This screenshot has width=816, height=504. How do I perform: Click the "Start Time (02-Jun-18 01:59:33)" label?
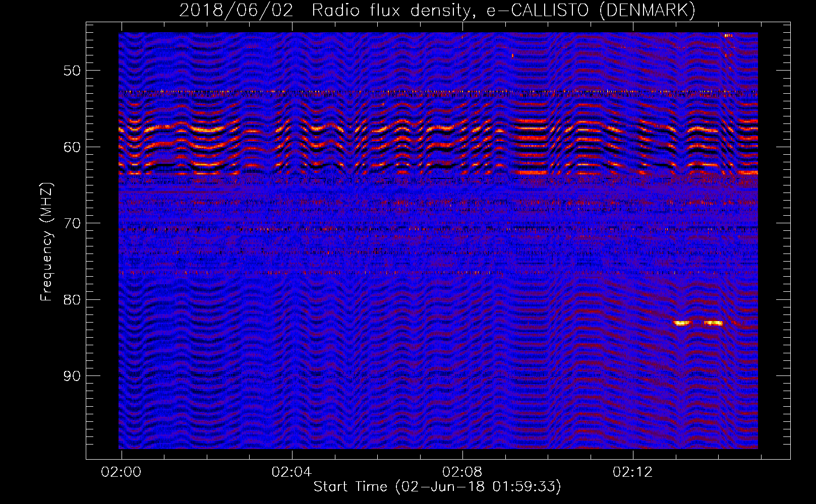tap(437, 487)
